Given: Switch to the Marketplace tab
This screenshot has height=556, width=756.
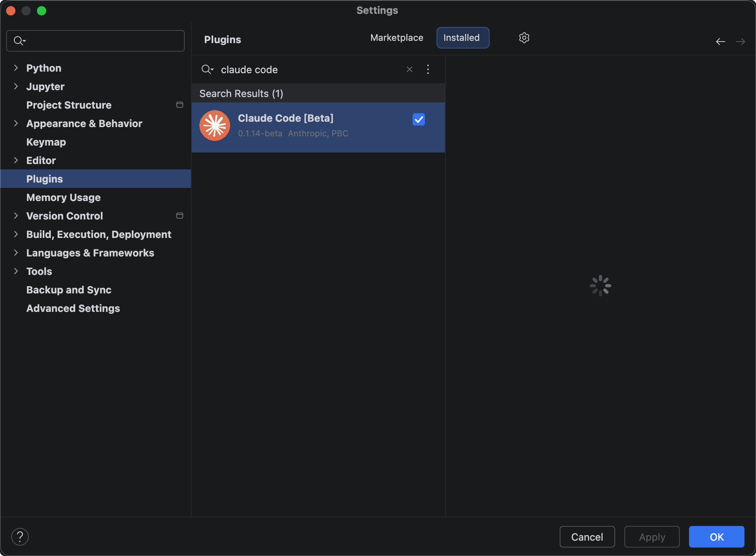Looking at the screenshot, I should point(396,38).
